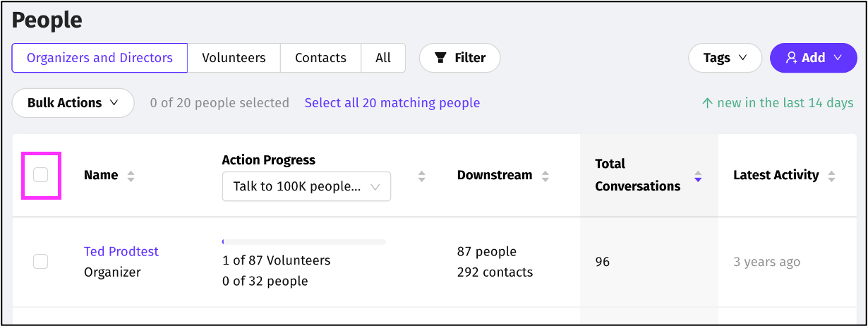Sort the Latest Activity column
The height and width of the screenshot is (326, 868).
(831, 176)
